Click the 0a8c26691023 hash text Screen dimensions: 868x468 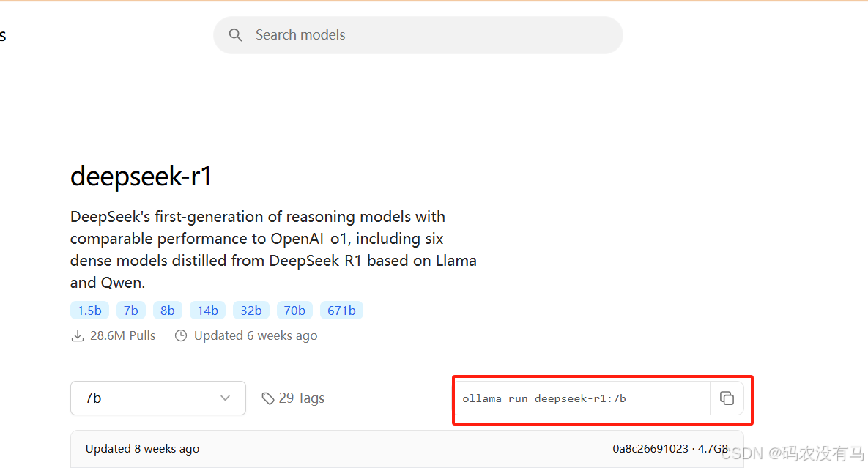(x=650, y=449)
